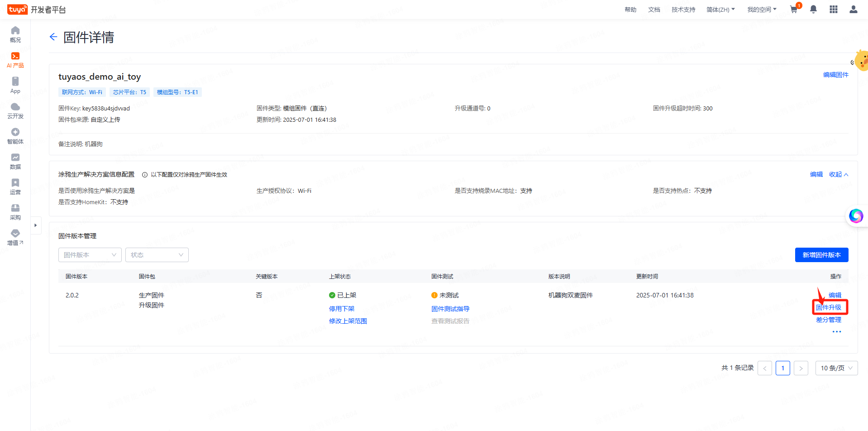868x431 pixels.
Task: Click the 上架状态 column header
Action: tap(340, 277)
